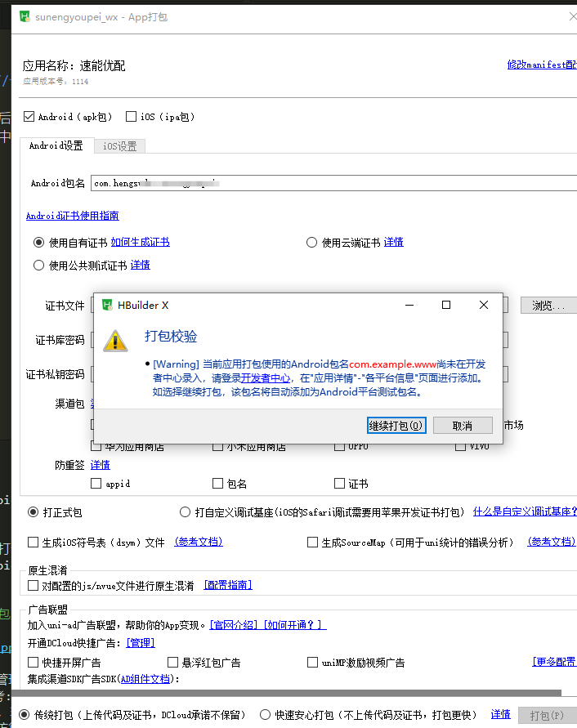Open (参考文档) link for SourceMap
Viewport: 577px width, 728px height.
coord(552,542)
